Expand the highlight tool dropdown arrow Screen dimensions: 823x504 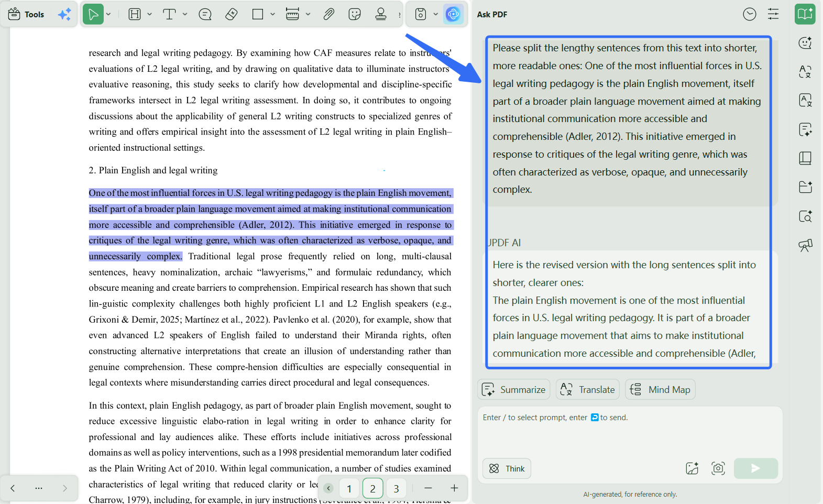pos(149,14)
